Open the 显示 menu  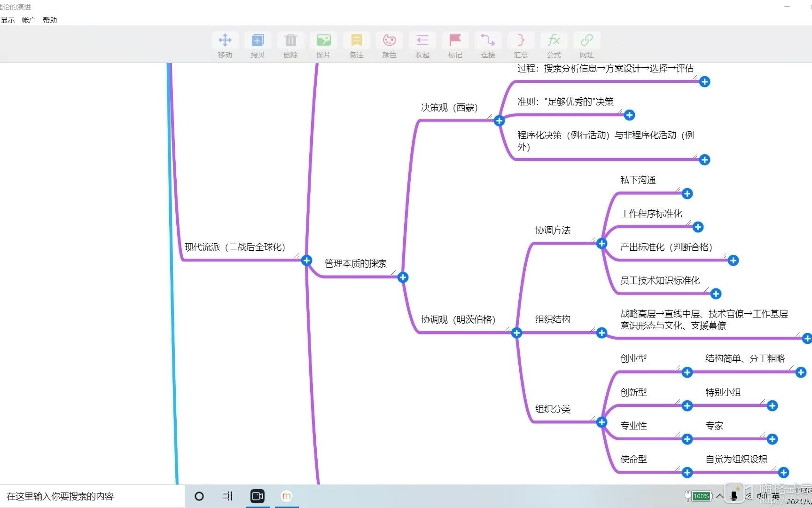tap(8, 20)
